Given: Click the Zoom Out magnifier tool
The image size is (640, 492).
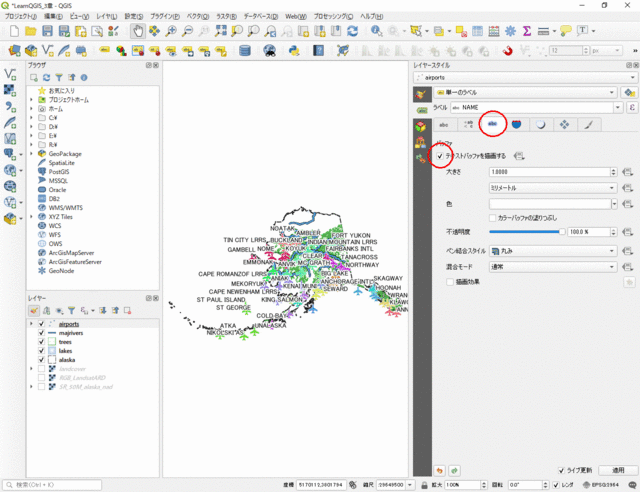Looking at the screenshot, I should [x=187, y=31].
